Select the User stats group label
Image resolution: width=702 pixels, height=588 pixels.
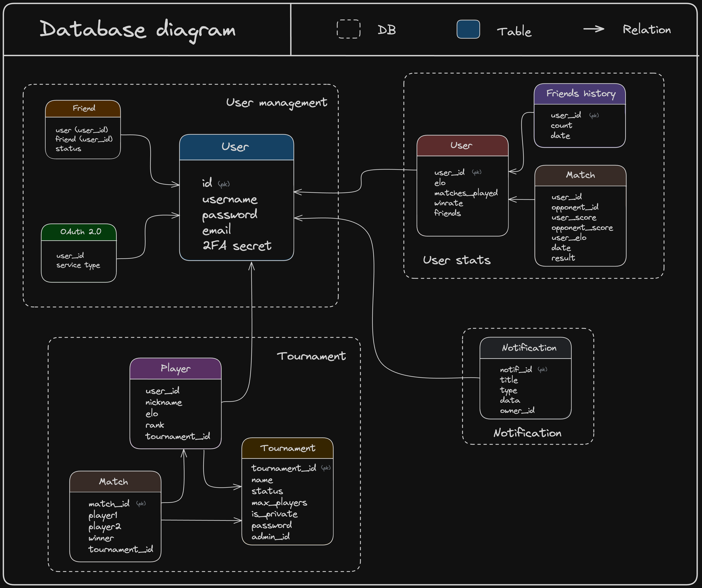click(457, 260)
